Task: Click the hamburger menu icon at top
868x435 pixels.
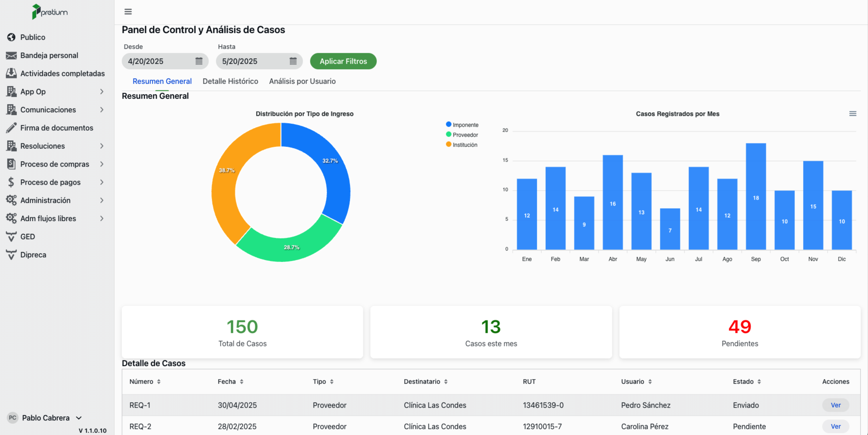Action: (x=128, y=12)
